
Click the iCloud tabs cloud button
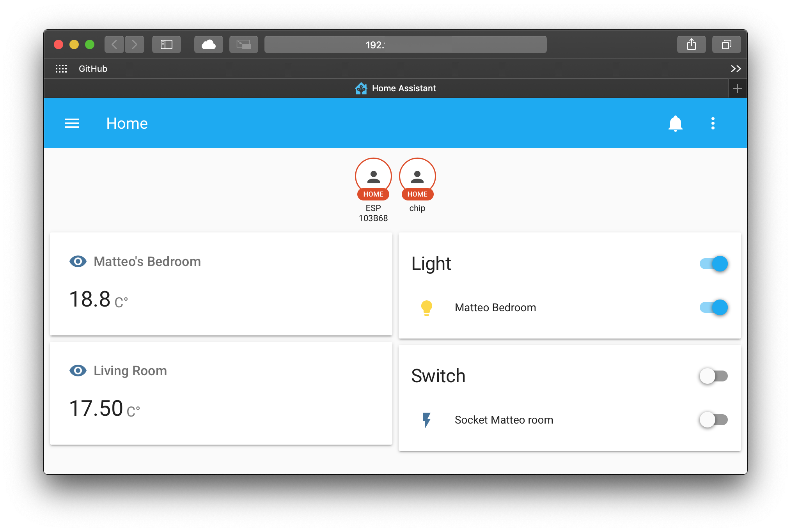[209, 44]
